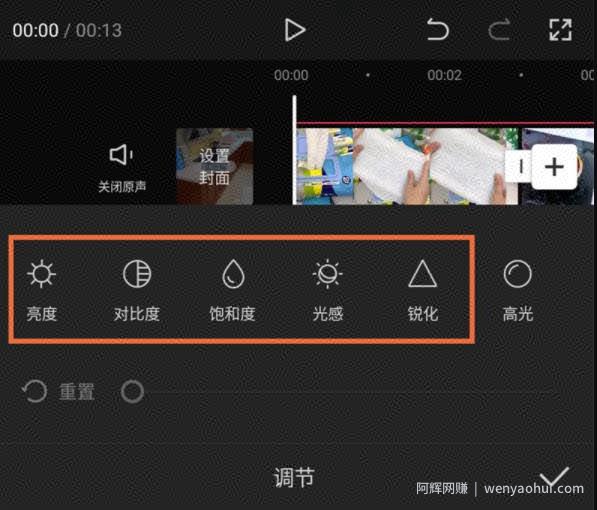The width and height of the screenshot is (597, 510).
Task: Mute original sound with 关闭原声
Action: point(122,168)
